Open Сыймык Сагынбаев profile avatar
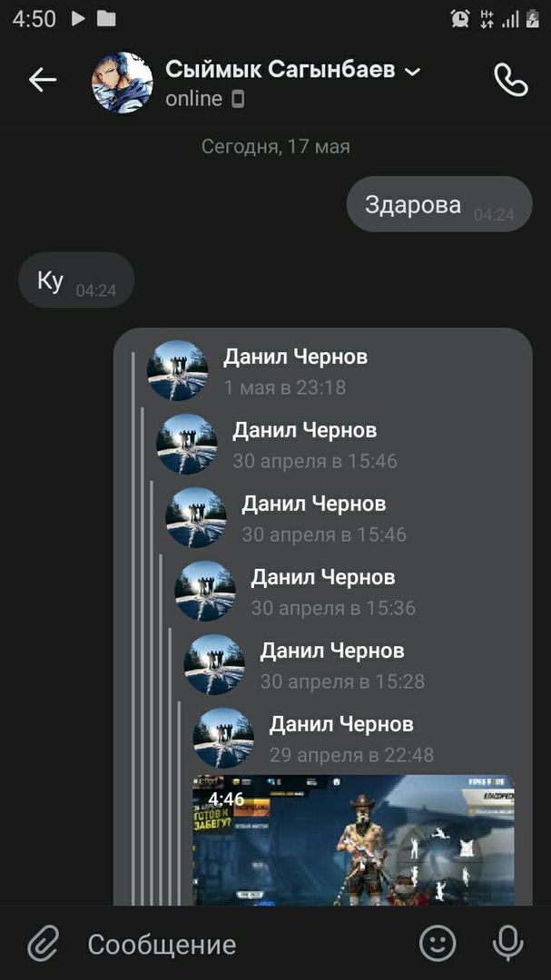This screenshot has height=980, width=551. 123,83
